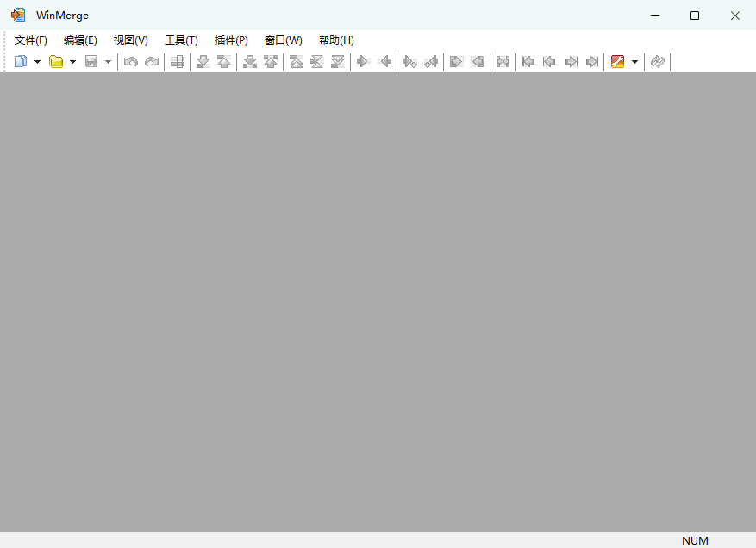Open the 工具(T) menu
Viewport: 756px width, 548px height.
[181, 40]
